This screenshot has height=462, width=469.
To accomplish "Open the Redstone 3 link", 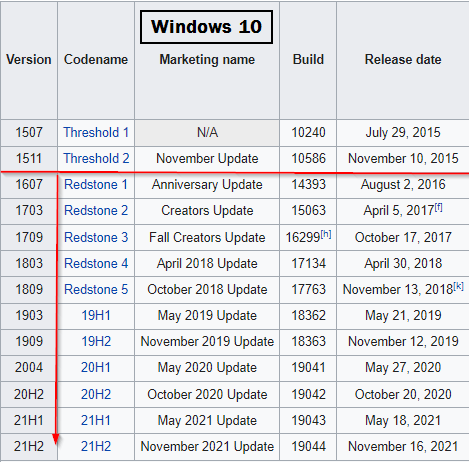I will coord(96,237).
